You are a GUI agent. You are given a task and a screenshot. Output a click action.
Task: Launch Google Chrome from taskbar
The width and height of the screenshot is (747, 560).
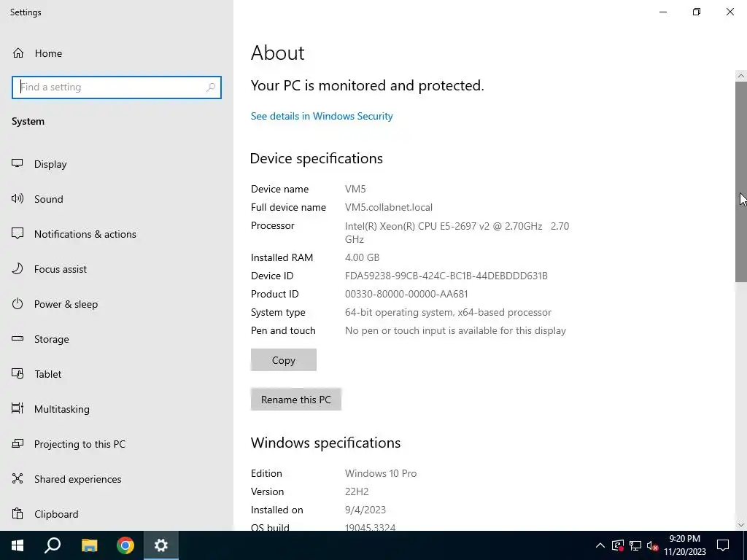[x=125, y=545]
